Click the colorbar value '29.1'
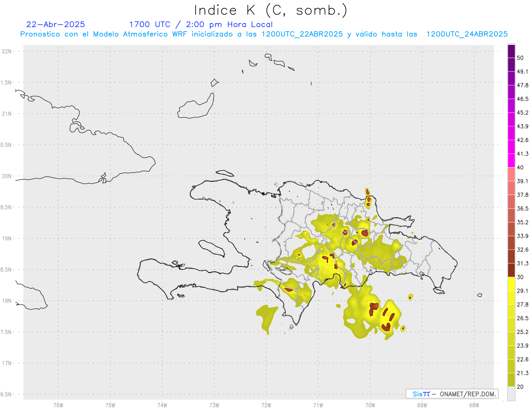The image size is (532, 411). coord(523,291)
